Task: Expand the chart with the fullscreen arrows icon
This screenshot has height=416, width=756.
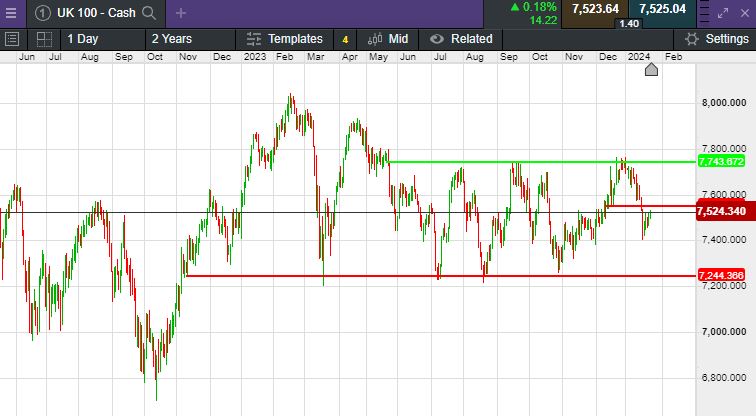Action: pos(723,13)
